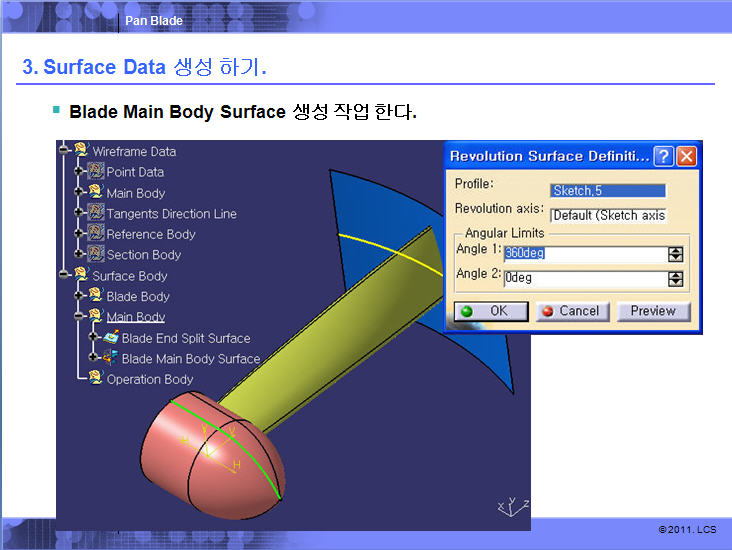732x550 pixels.
Task: Expand the Reference Body tree node
Action: [x=80, y=234]
